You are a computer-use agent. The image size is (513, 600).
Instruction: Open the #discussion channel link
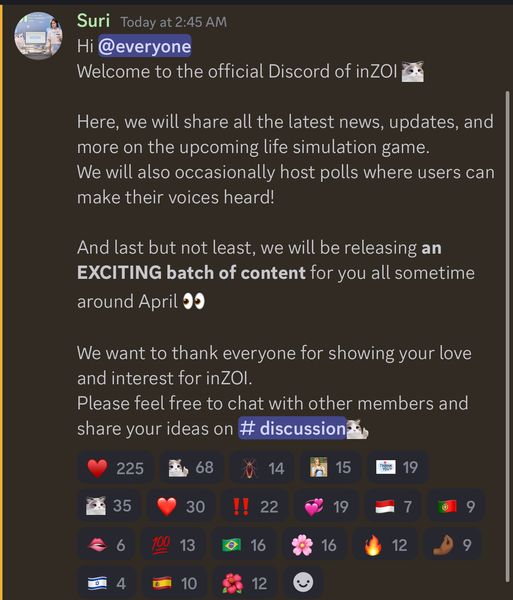292,428
